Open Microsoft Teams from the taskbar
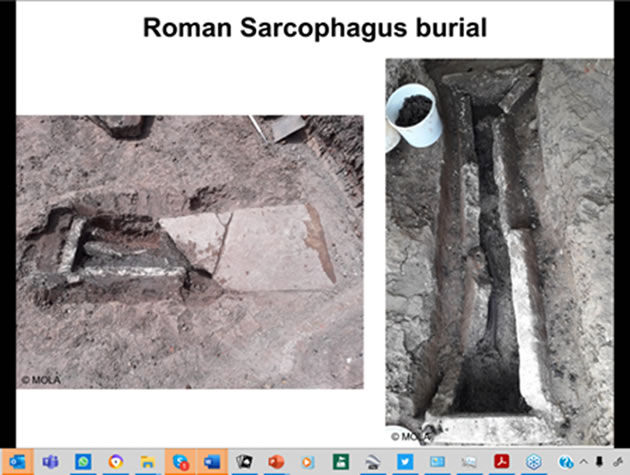The image size is (630, 475). [x=50, y=461]
